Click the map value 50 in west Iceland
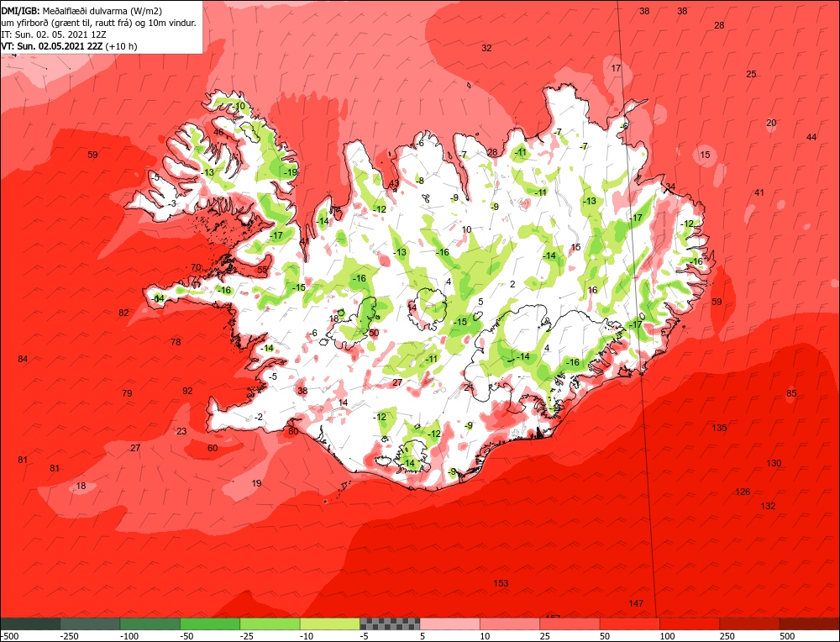The image size is (840, 642). pos(374,333)
